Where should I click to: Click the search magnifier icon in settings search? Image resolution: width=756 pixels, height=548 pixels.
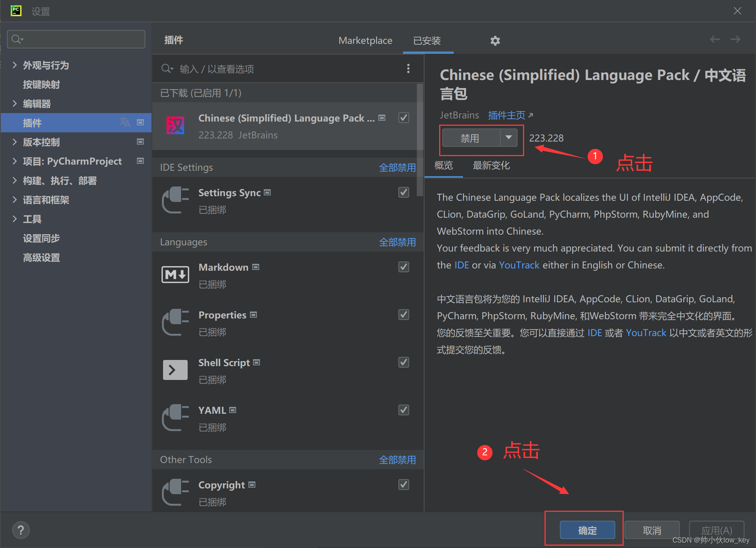[17, 39]
